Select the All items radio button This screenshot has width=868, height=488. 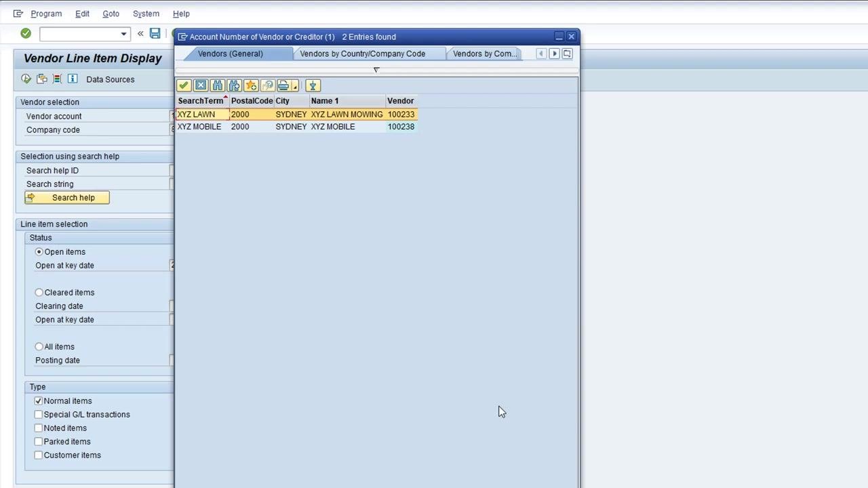[x=39, y=346]
